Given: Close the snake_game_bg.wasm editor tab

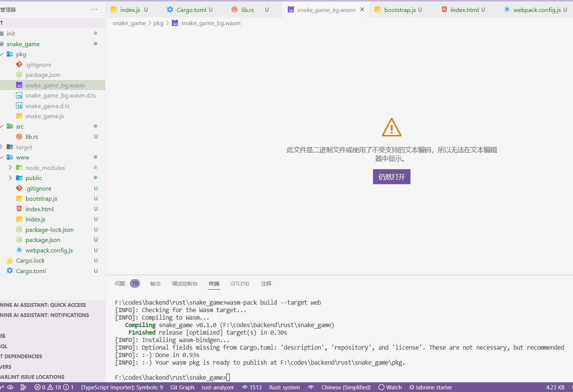Looking at the screenshot, I should pos(362,10).
